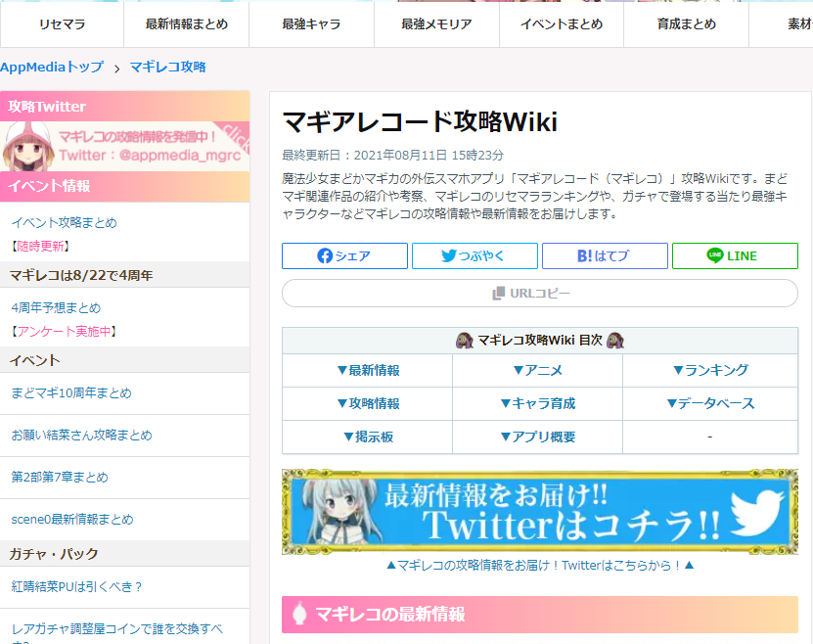Tweet the page with つぶやく button

click(474, 255)
